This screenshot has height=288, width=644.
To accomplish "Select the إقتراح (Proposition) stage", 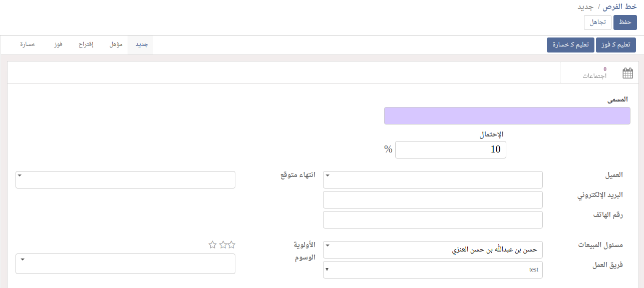I will [x=86, y=45].
